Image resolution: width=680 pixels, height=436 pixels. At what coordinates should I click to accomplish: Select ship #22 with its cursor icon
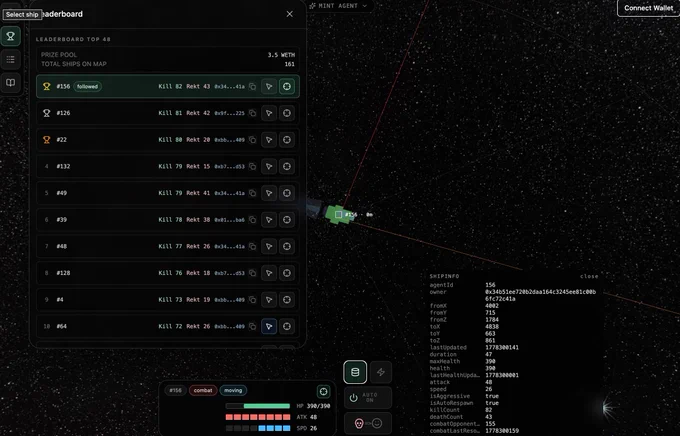pyautogui.click(x=269, y=140)
